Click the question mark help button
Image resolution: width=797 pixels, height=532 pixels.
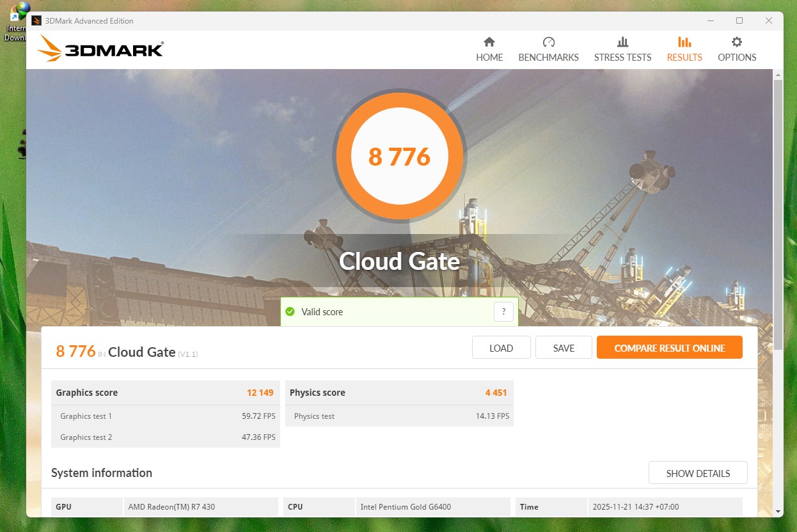[503, 312]
